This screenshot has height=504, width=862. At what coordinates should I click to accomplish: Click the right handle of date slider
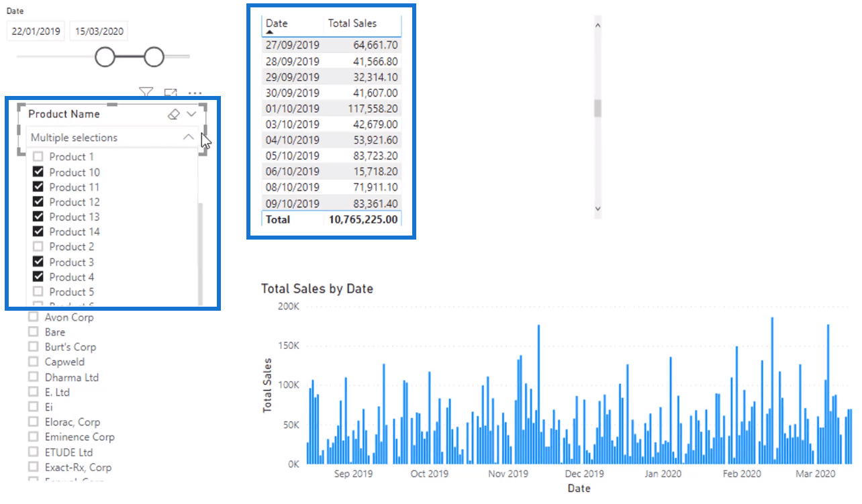154,57
